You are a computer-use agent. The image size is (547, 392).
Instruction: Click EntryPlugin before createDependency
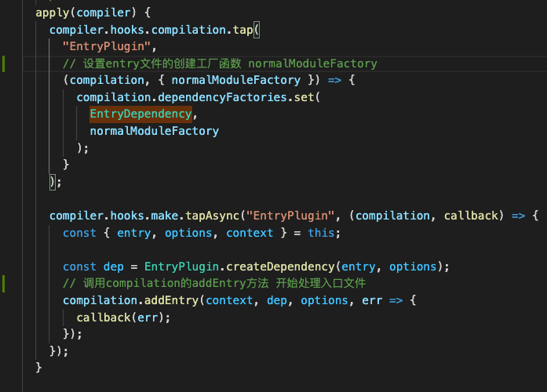(x=181, y=267)
